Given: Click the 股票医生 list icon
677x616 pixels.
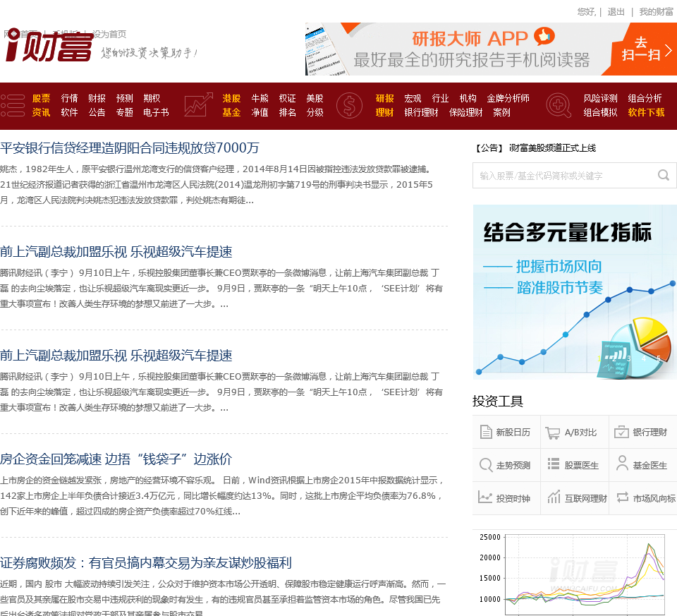Looking at the screenshot, I should pos(553,464).
